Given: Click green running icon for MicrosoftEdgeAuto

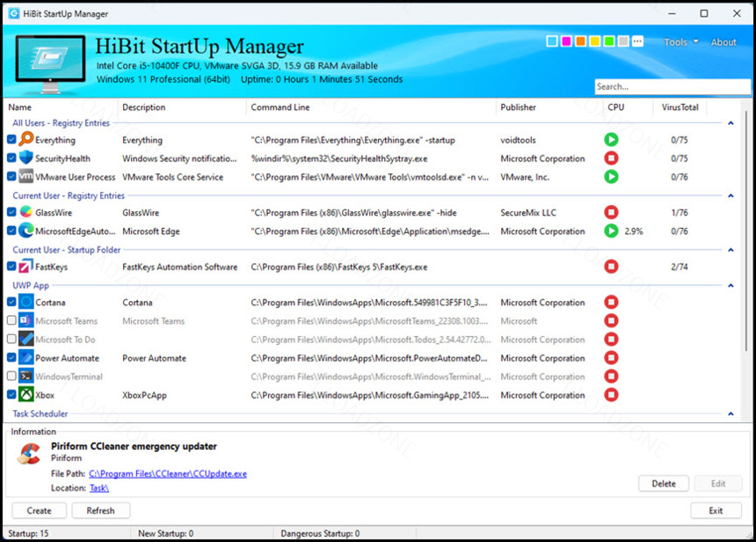Looking at the screenshot, I should pos(611,231).
